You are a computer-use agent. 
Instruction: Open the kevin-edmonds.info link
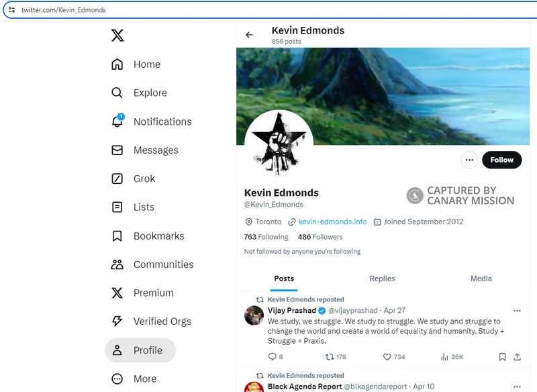click(x=332, y=222)
